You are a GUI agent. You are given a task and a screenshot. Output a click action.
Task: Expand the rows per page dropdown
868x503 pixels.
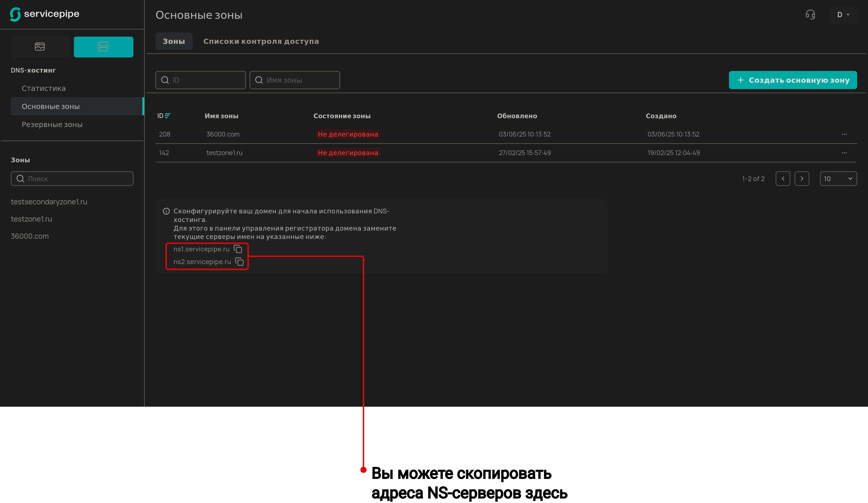(838, 178)
